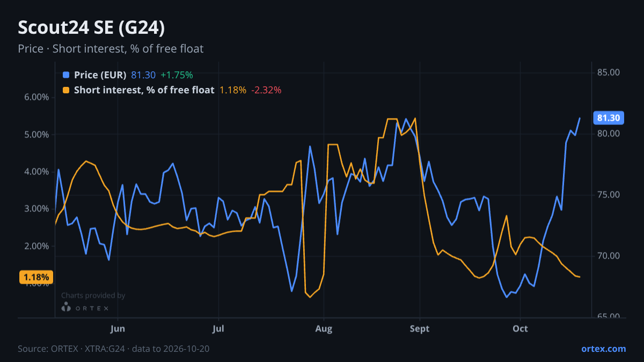Viewport: 644px width, 362px height.
Task: Click the 'Jul' x-axis label
Action: tap(218, 329)
